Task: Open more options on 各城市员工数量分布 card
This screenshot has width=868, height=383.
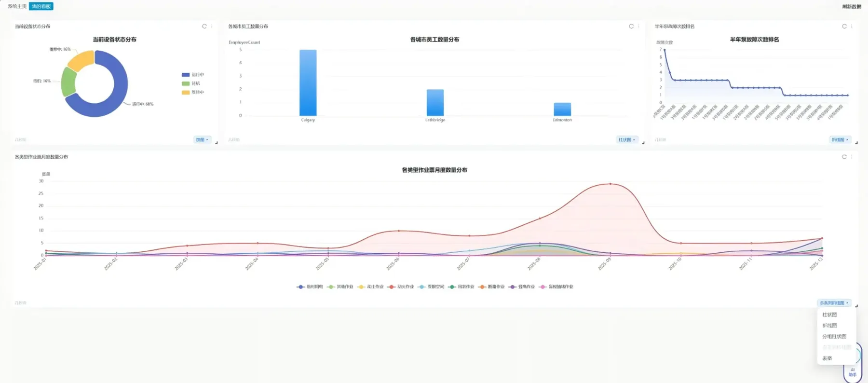Action: tap(638, 27)
